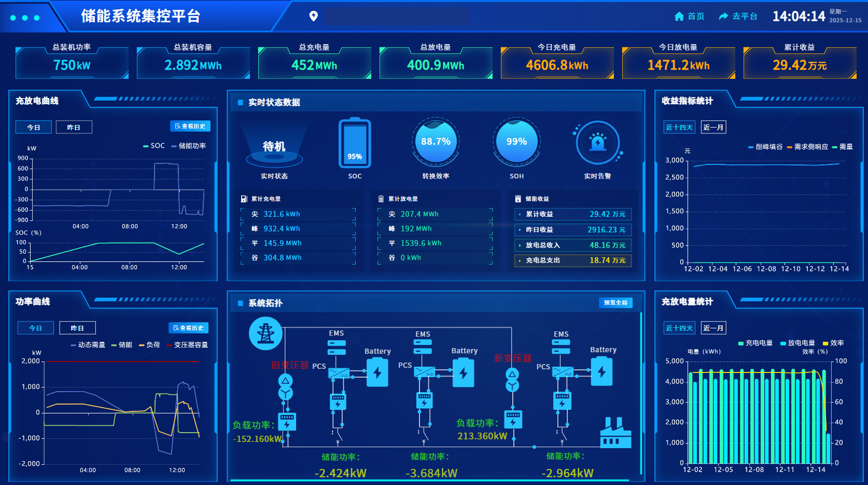The height and width of the screenshot is (485, 868).
Task: Select 昨日 tab in 充放电曲线 panel
Action: pyautogui.click(x=74, y=127)
